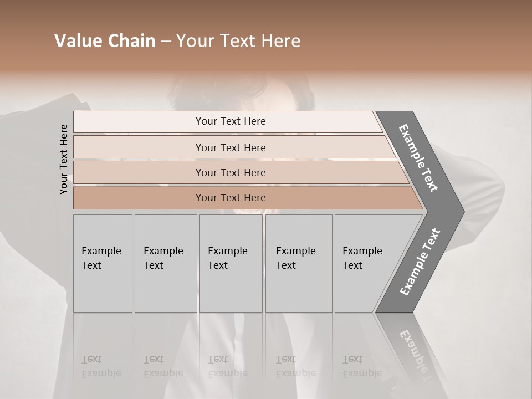Select the darkest brown 'Your Text Here' bar
The image size is (532, 399).
point(230,198)
